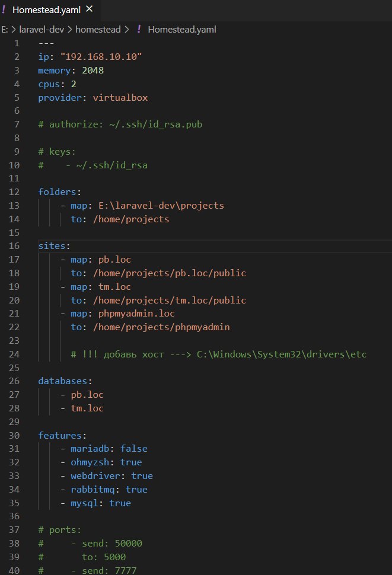
Task: Click line number 30 in the gutter
Action: click(14, 435)
